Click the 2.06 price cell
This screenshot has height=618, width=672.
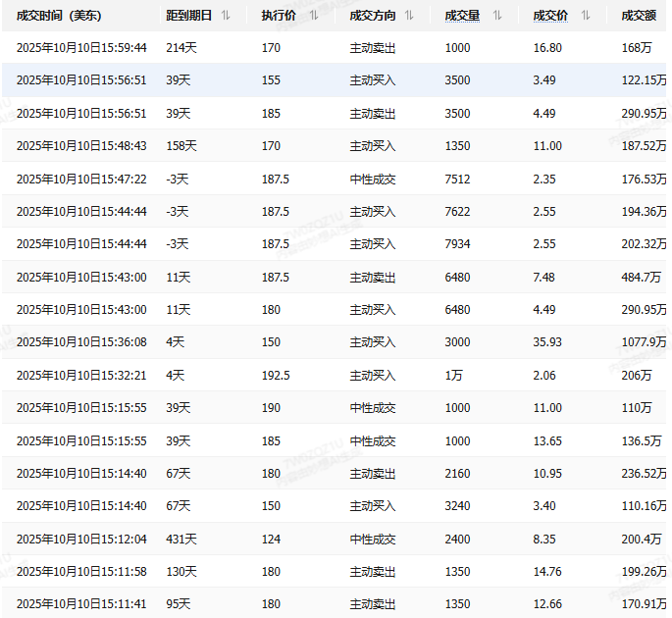coord(544,375)
